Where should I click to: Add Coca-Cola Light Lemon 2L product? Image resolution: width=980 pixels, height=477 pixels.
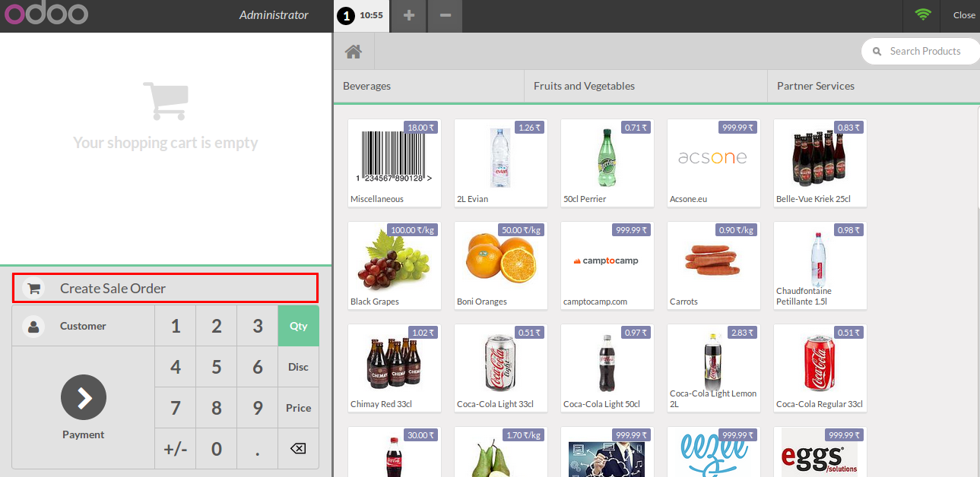pos(714,368)
